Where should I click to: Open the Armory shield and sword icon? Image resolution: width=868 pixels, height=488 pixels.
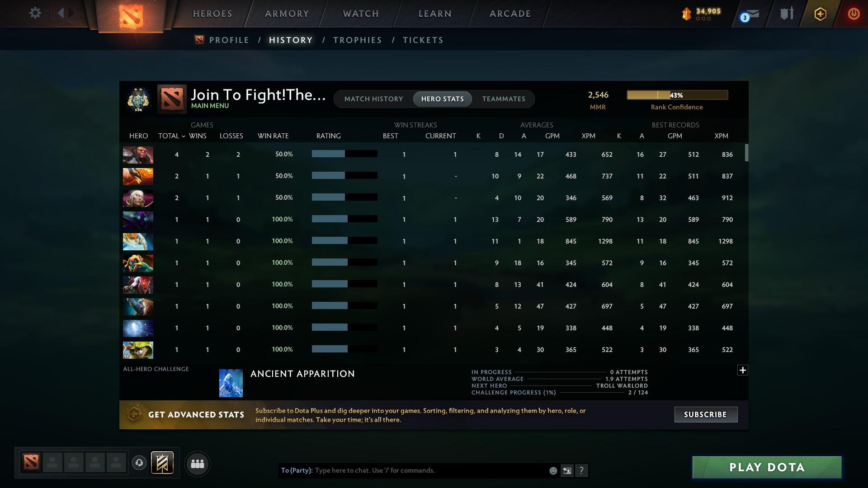pos(787,14)
